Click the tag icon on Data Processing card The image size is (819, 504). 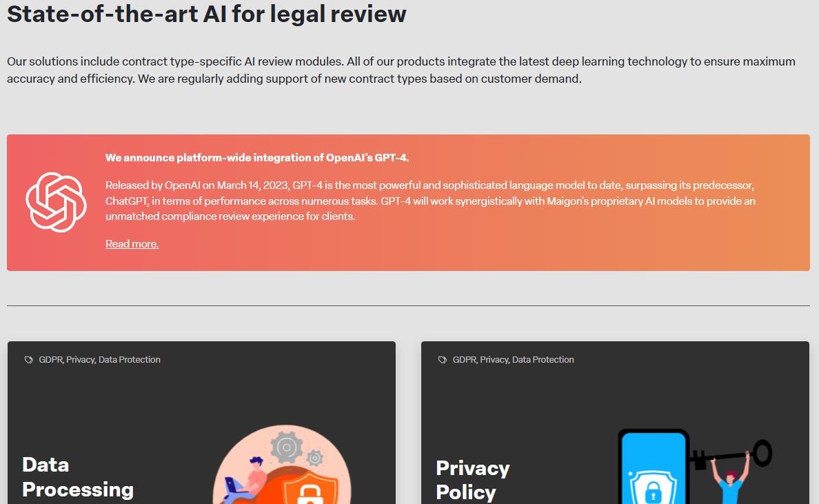29,360
